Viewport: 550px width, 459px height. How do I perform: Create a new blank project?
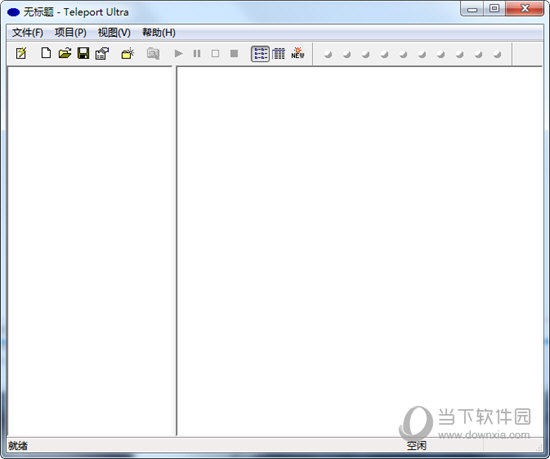pos(46,53)
